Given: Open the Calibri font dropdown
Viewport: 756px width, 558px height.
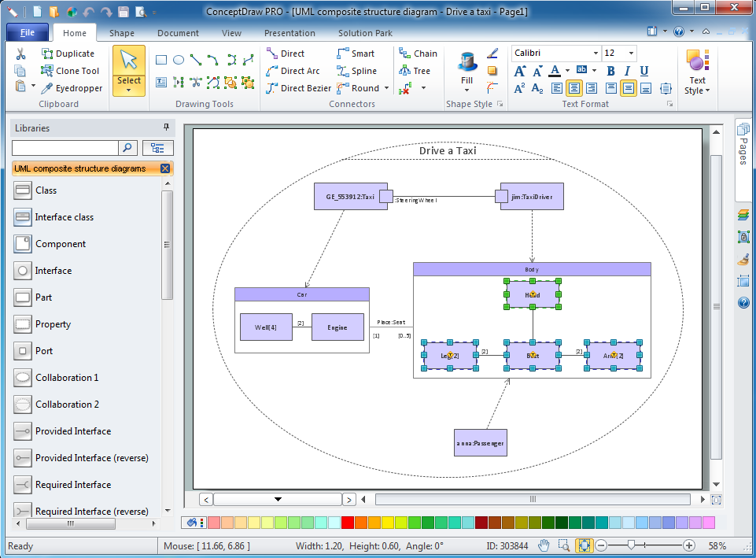Looking at the screenshot, I should click(596, 53).
